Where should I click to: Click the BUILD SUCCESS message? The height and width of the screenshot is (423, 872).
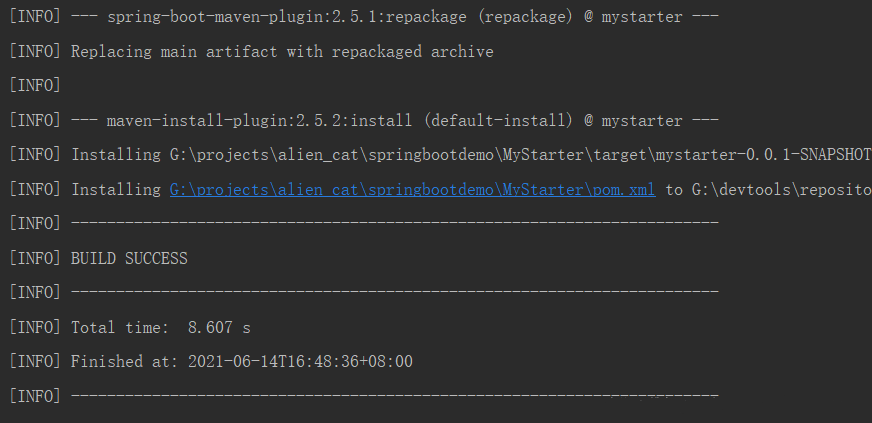(x=129, y=258)
